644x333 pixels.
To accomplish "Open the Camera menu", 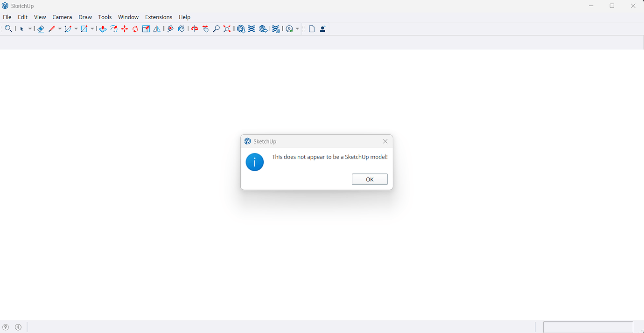I will tap(62, 17).
